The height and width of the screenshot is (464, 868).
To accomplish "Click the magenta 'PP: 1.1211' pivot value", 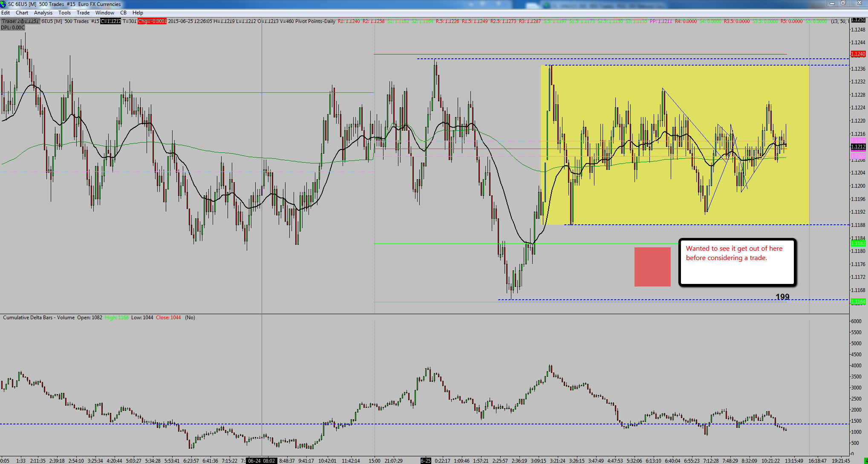I will tap(661, 21).
